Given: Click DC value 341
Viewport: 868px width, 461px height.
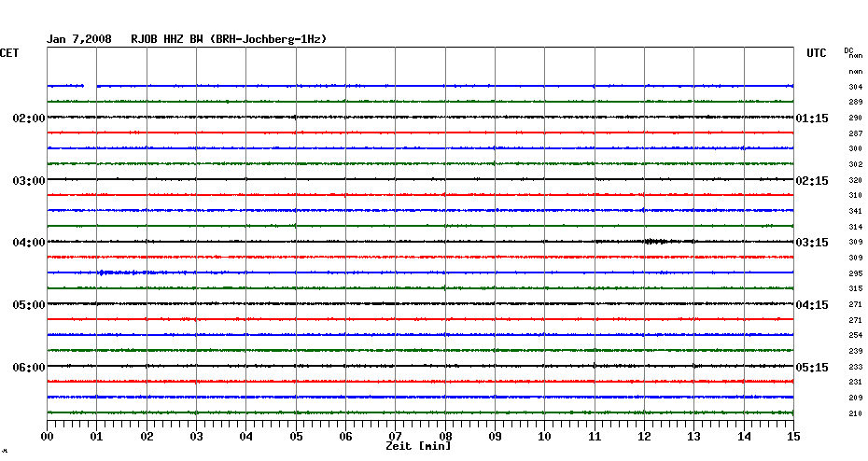Looking at the screenshot, I should click(x=855, y=211).
